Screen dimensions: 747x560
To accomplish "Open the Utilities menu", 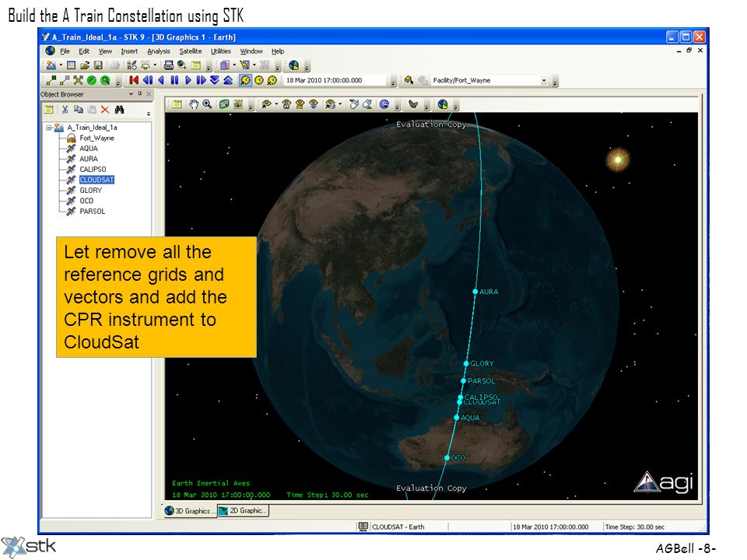I will pyautogui.click(x=220, y=51).
